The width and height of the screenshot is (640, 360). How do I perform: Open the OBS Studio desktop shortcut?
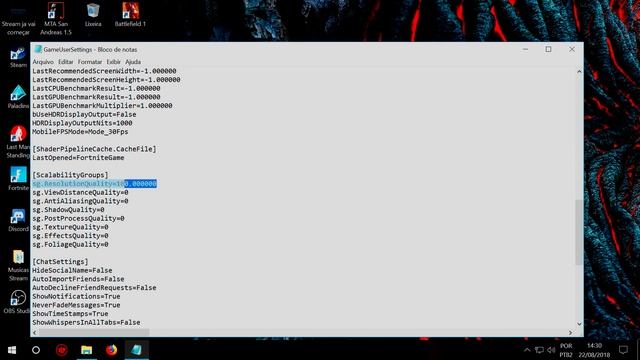pos(17,302)
